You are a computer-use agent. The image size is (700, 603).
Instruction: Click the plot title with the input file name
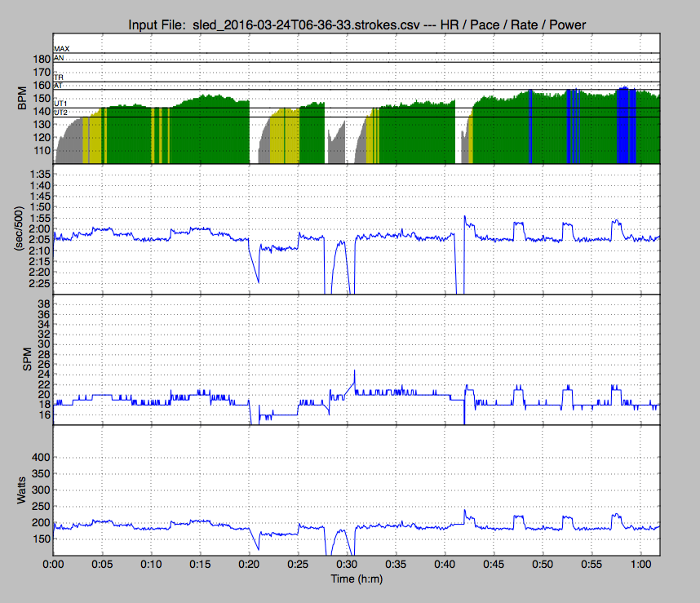[357, 25]
